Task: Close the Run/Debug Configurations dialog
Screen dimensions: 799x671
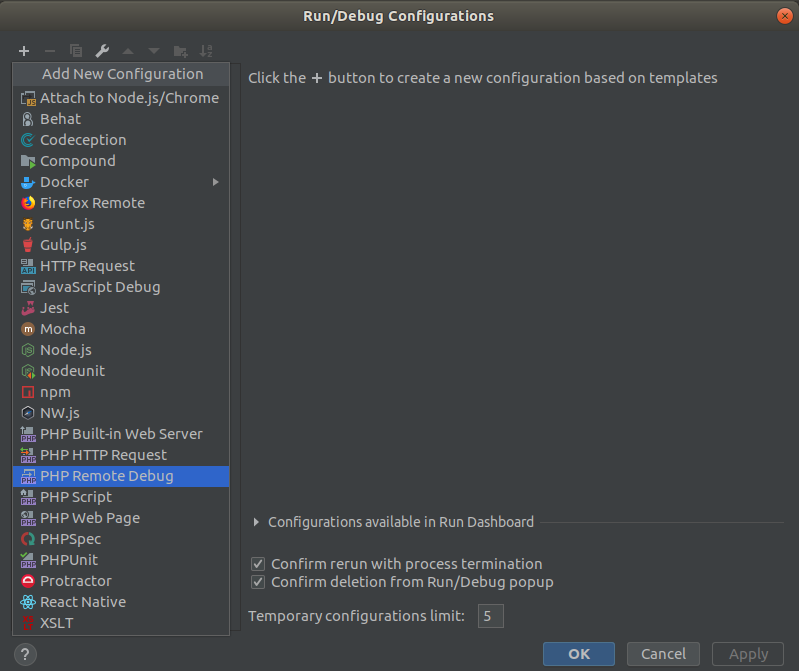Action: click(x=784, y=16)
